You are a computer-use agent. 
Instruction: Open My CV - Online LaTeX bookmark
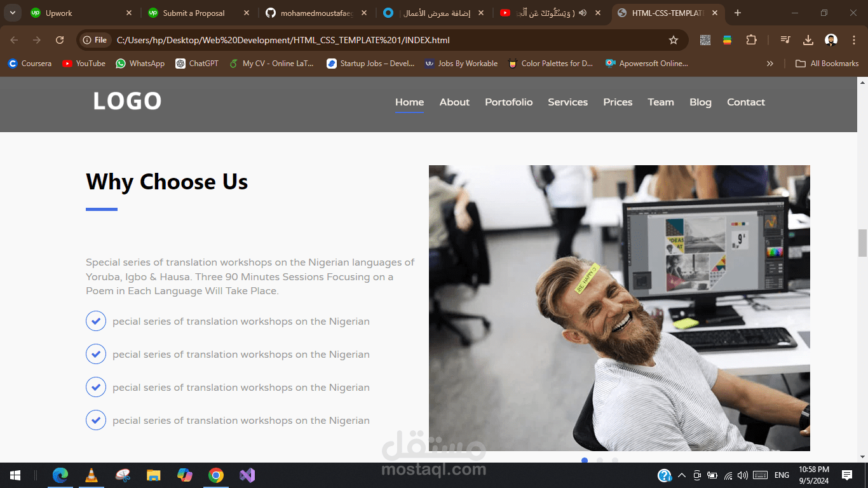pos(272,64)
